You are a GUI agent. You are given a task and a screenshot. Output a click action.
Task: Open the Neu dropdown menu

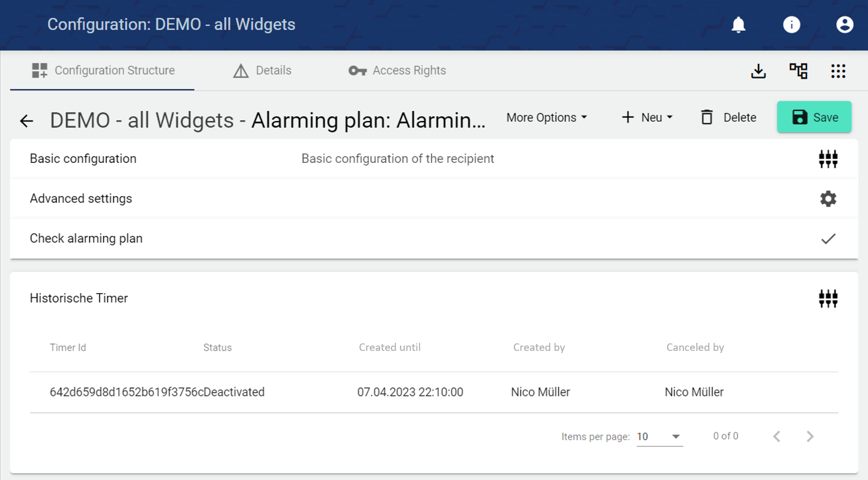pos(647,117)
